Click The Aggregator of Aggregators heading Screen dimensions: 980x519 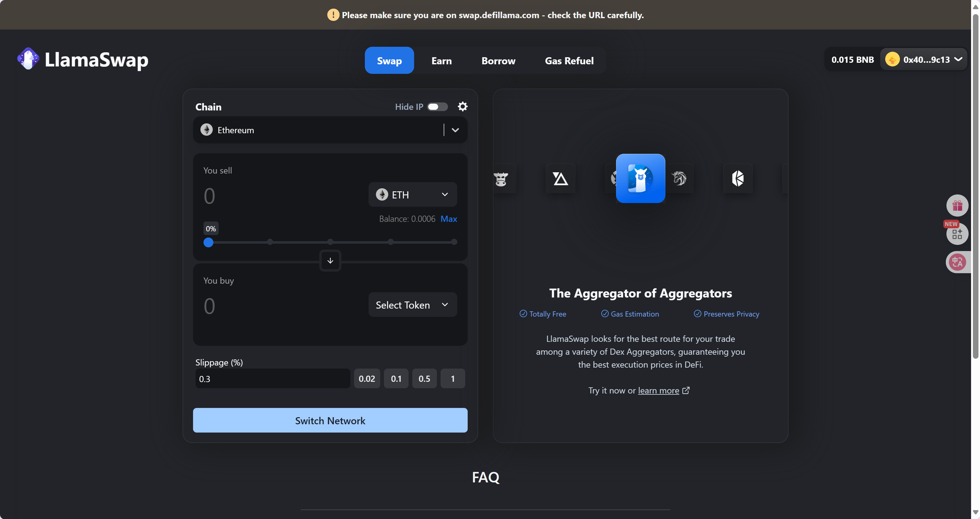[641, 293]
